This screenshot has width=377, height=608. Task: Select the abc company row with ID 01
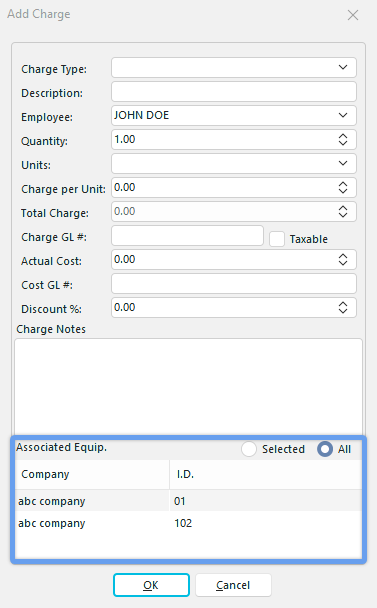coord(188,501)
